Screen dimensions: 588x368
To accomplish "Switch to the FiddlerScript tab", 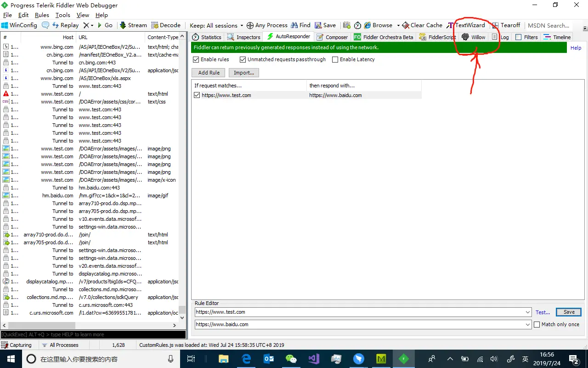I will (x=437, y=37).
